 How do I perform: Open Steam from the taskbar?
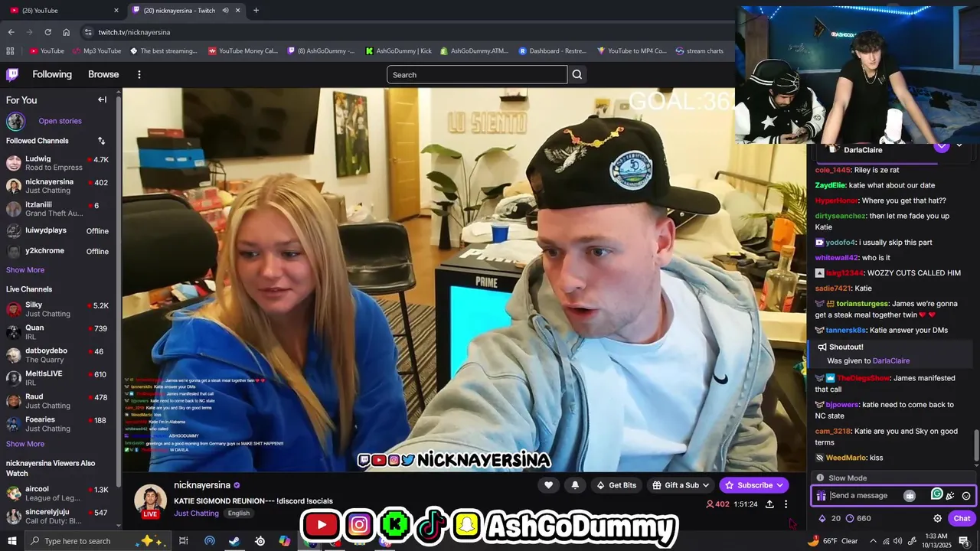pos(234,541)
